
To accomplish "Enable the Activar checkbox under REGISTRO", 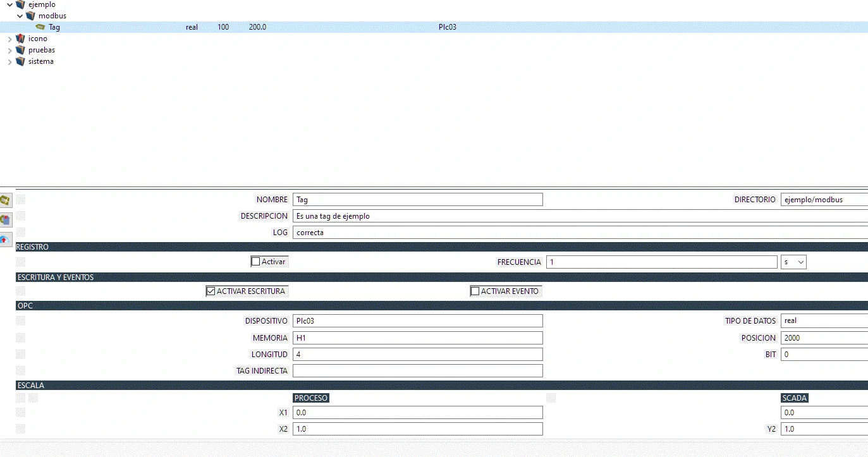I will point(256,262).
